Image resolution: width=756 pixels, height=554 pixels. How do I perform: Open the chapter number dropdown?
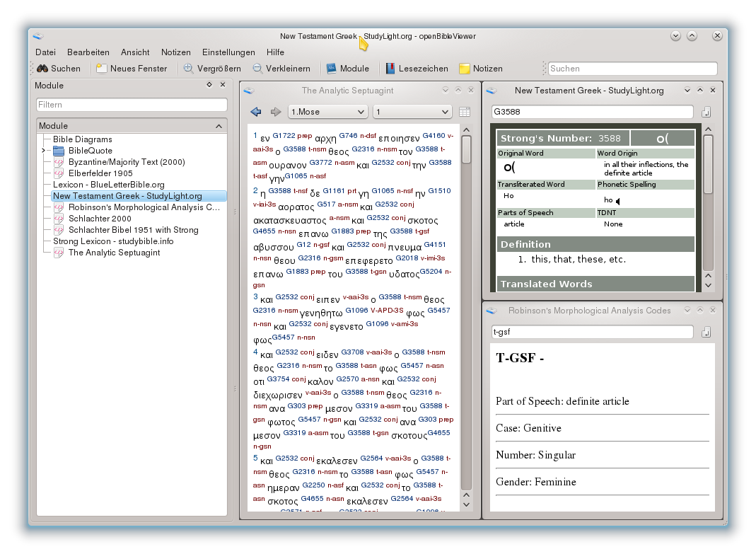(413, 112)
